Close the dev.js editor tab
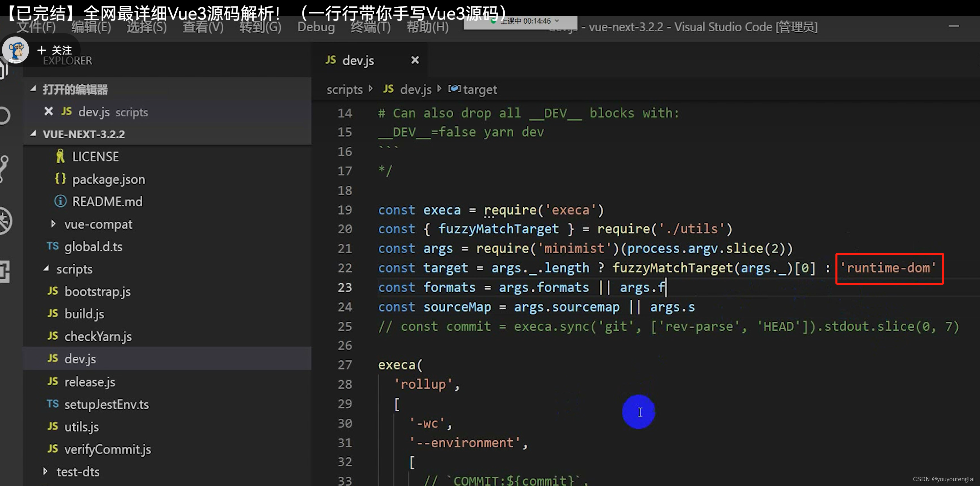Viewport: 980px width, 486px height. (x=415, y=60)
